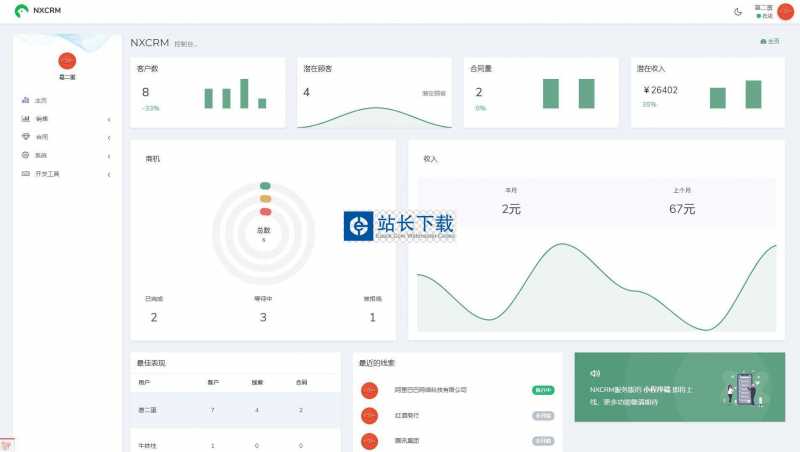Click the green legend swatch in 商机 chart
The width and height of the screenshot is (800, 452).
tap(265, 186)
